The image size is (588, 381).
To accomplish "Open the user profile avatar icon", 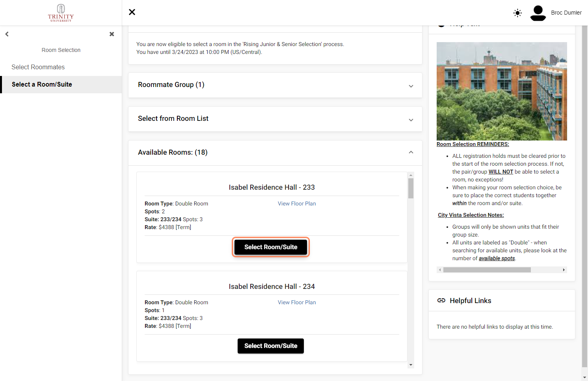I will 538,13.
